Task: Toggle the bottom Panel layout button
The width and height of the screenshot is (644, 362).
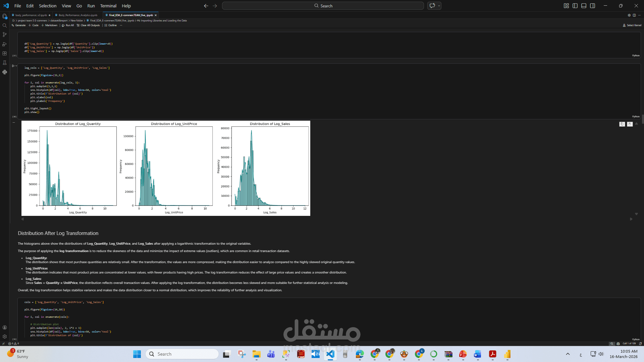Action: point(584,6)
